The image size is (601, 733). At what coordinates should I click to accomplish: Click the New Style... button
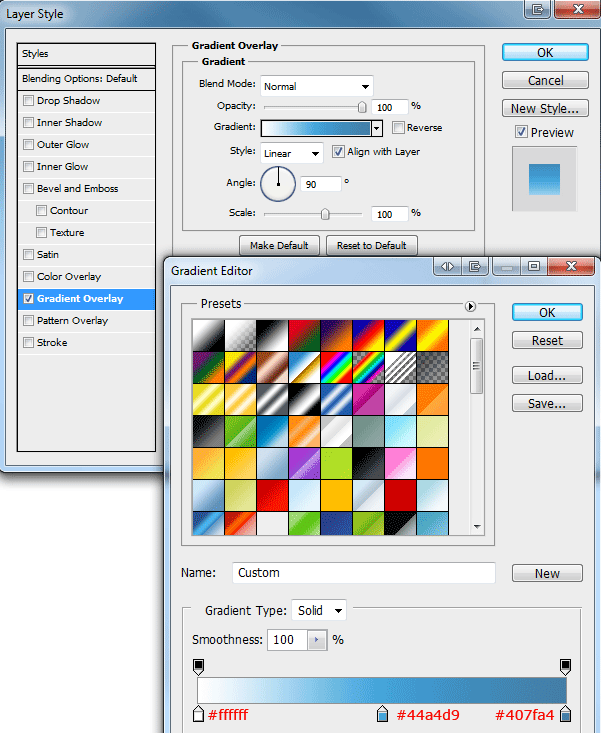point(545,108)
